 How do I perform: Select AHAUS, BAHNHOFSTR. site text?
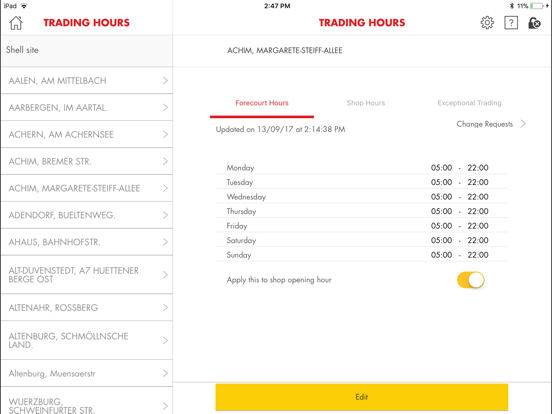55,242
